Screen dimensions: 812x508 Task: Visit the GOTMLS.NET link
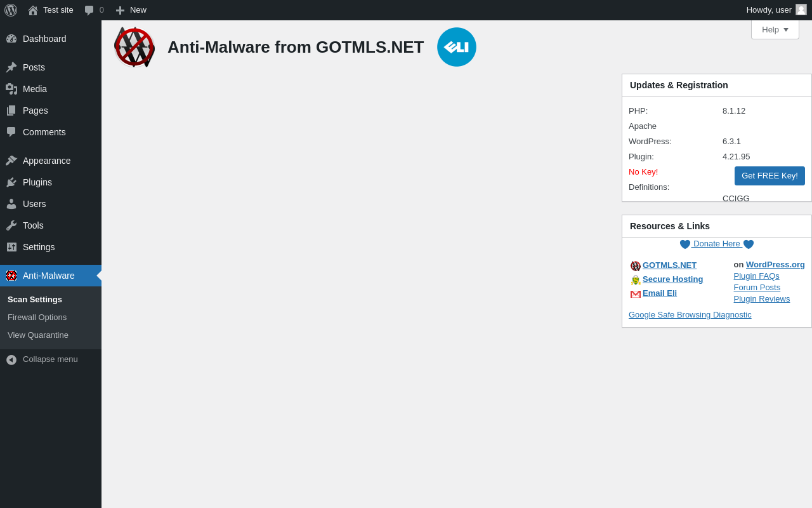[x=669, y=265]
